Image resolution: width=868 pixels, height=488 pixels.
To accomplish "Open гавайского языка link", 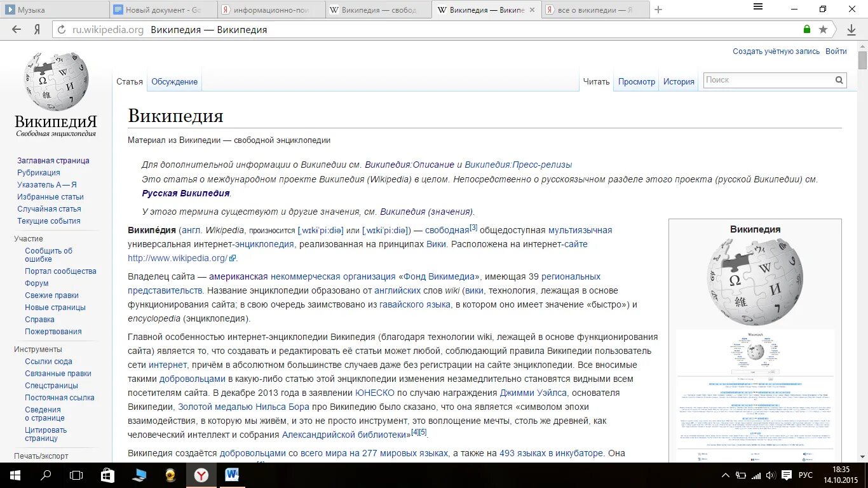I will [415, 304].
